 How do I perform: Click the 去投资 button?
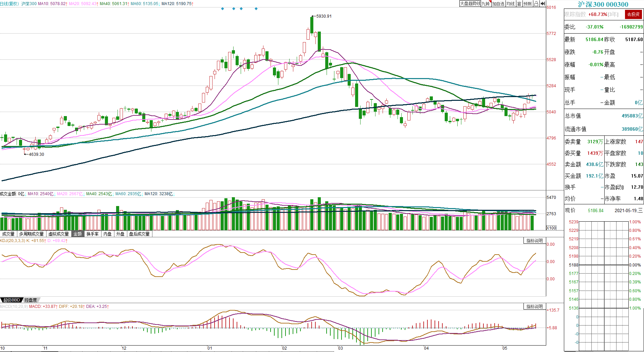[x=633, y=14]
